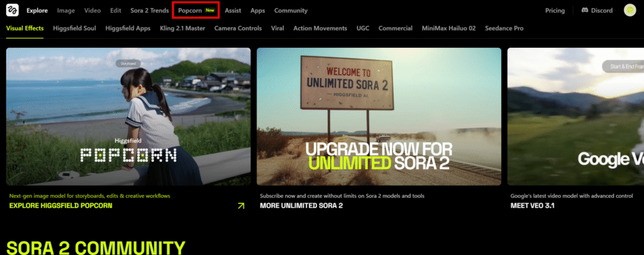Switch to the Higgsfield Soul tab

(x=74, y=28)
